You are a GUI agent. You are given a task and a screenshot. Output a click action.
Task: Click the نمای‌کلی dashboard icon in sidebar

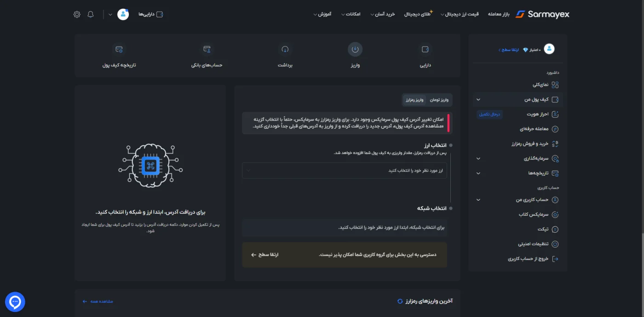point(555,85)
